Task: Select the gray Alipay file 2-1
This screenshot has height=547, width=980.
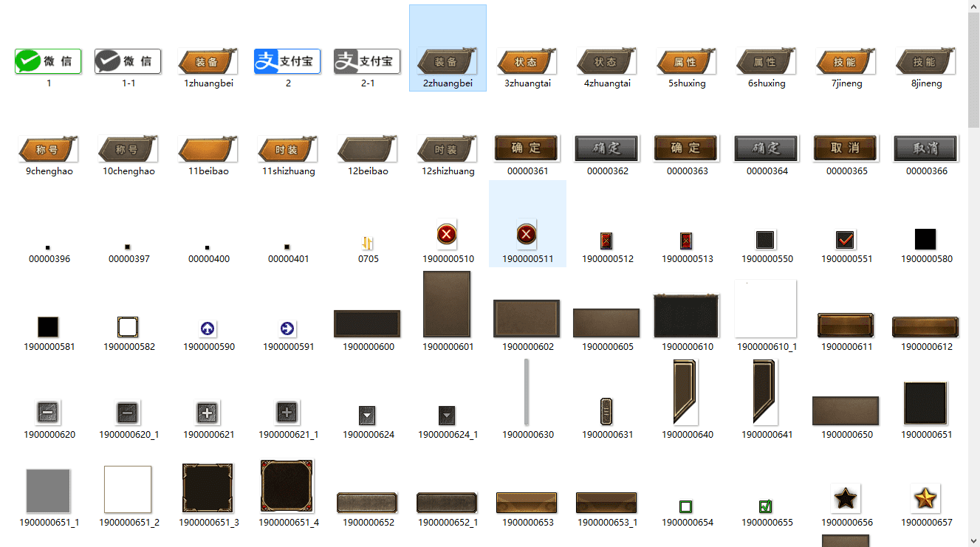Action: coord(367,61)
